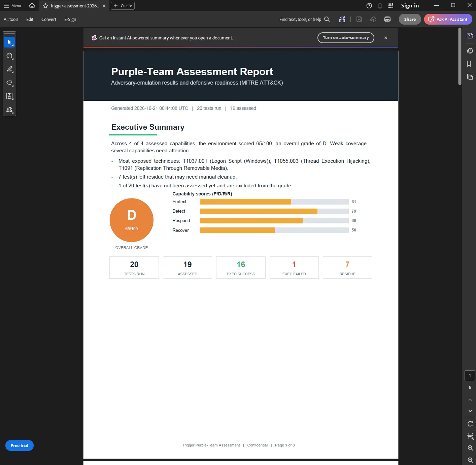Open the Comments panel in right rail
Viewport: 476px width, 465px height.
click(x=470, y=51)
